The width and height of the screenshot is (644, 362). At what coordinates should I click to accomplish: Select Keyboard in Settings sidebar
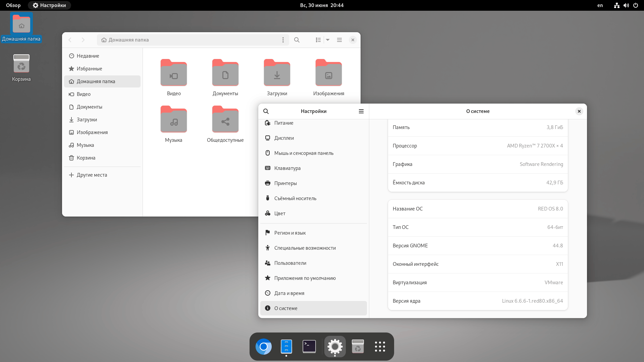point(287,168)
